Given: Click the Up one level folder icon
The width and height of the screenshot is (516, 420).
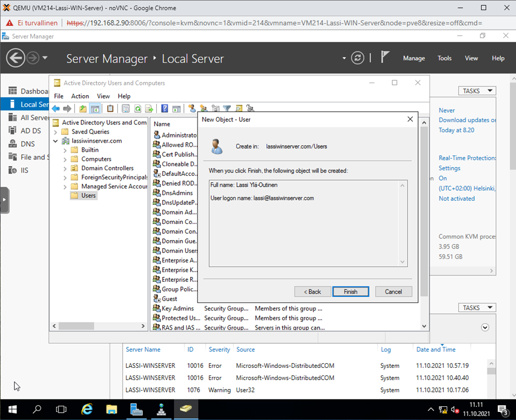Looking at the screenshot, I should (82, 108).
